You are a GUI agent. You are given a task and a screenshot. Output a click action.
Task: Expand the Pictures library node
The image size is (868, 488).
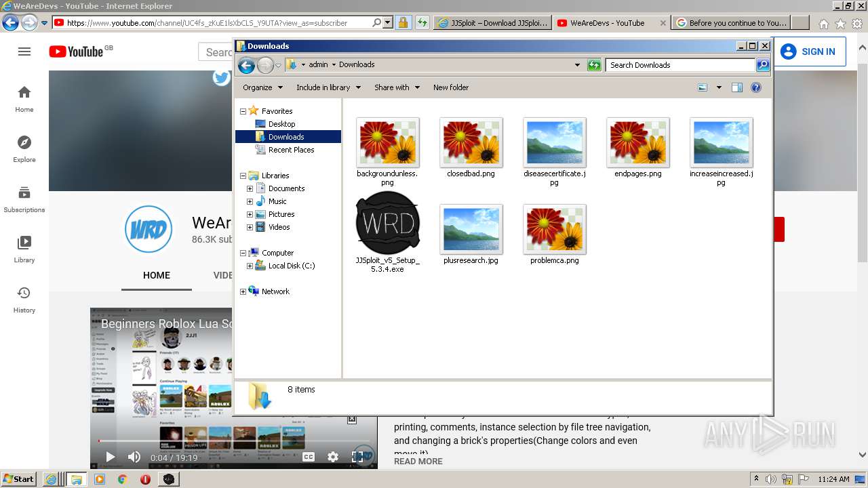click(x=250, y=214)
